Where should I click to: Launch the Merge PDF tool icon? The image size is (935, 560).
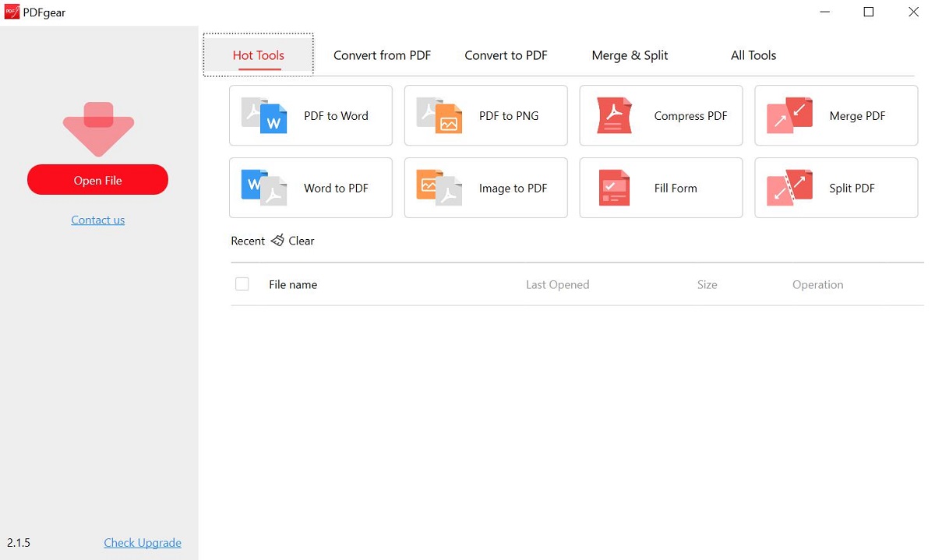(789, 116)
